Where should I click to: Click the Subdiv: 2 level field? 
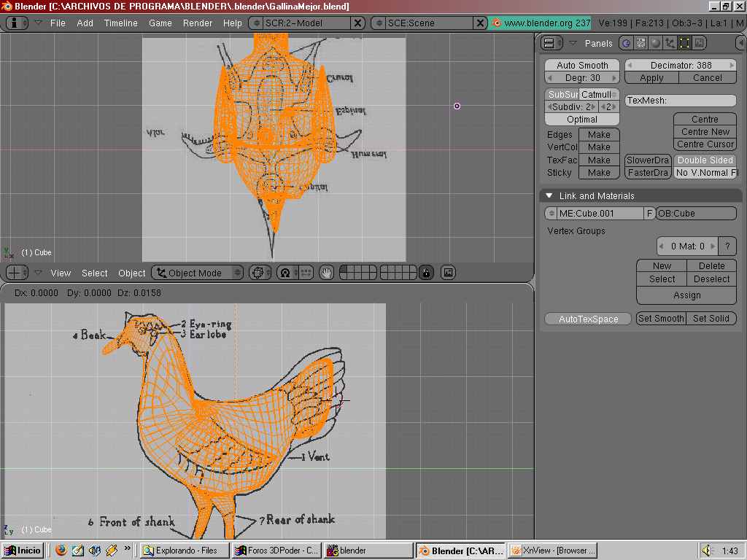click(x=572, y=106)
